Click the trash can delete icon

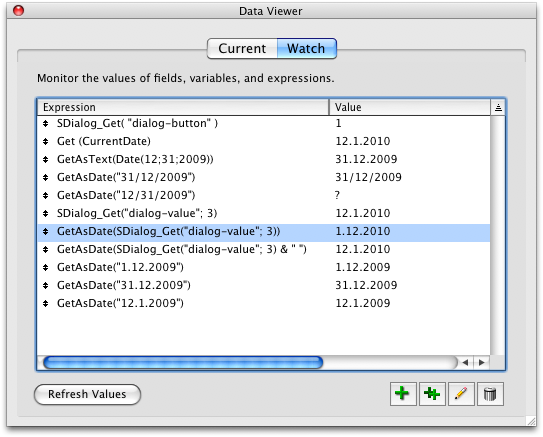click(x=490, y=394)
